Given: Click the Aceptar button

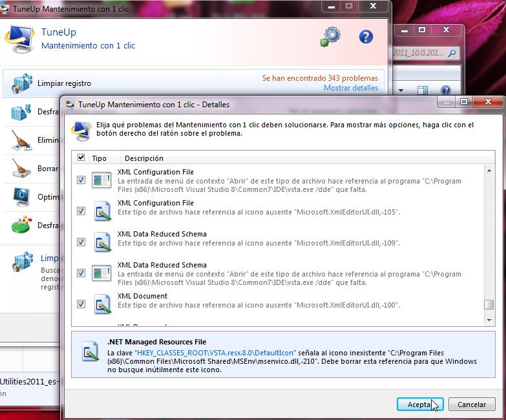Looking at the screenshot, I should [420, 404].
